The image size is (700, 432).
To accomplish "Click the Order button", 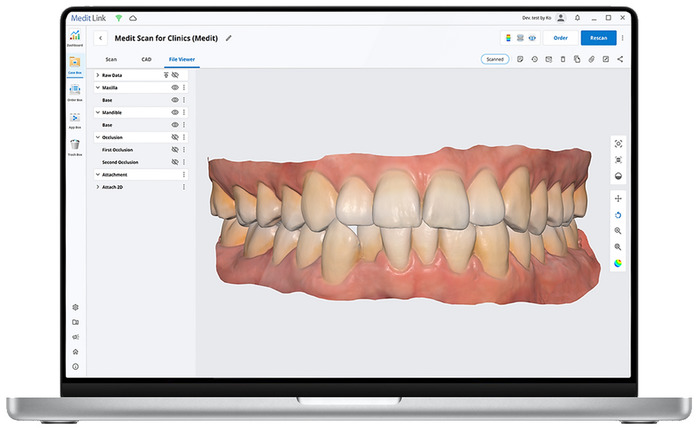I will (560, 38).
